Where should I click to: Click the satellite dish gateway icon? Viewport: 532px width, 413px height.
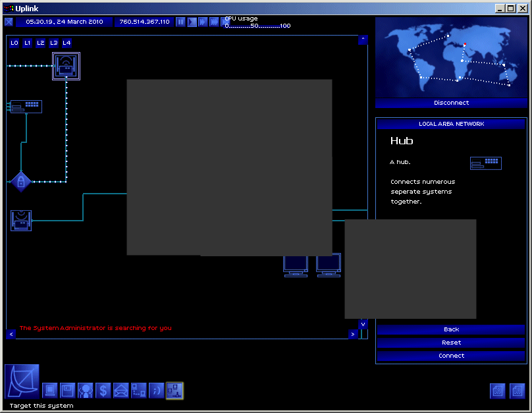(22, 380)
